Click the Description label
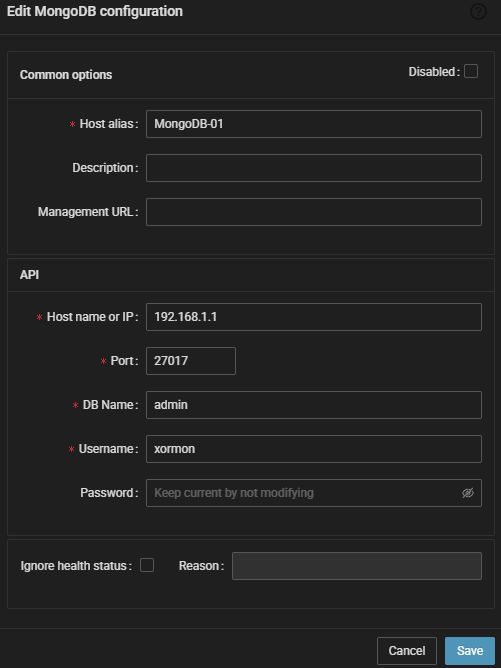 105,168
